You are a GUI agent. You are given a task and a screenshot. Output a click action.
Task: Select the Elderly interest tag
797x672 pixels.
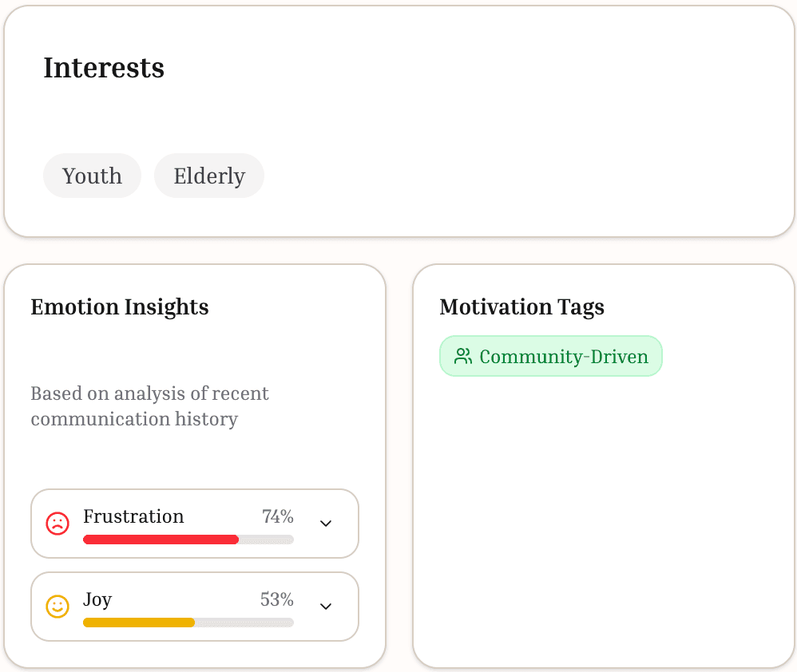[x=208, y=176]
